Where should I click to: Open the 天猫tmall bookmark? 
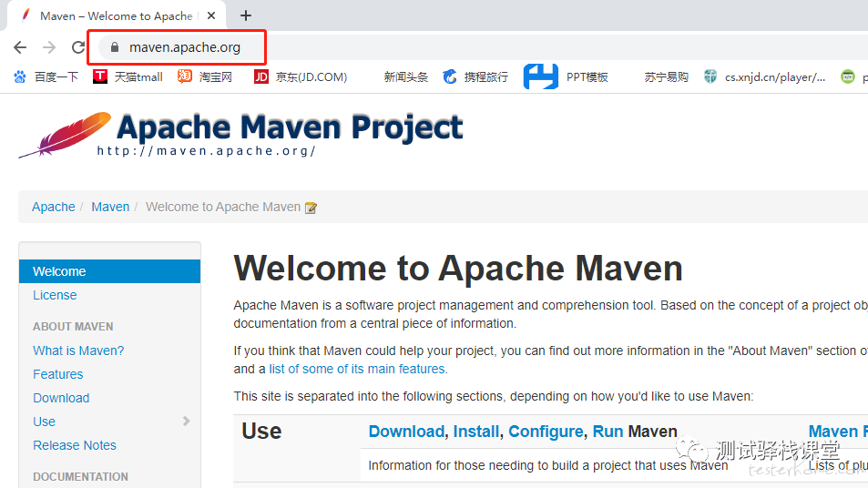click(x=128, y=76)
